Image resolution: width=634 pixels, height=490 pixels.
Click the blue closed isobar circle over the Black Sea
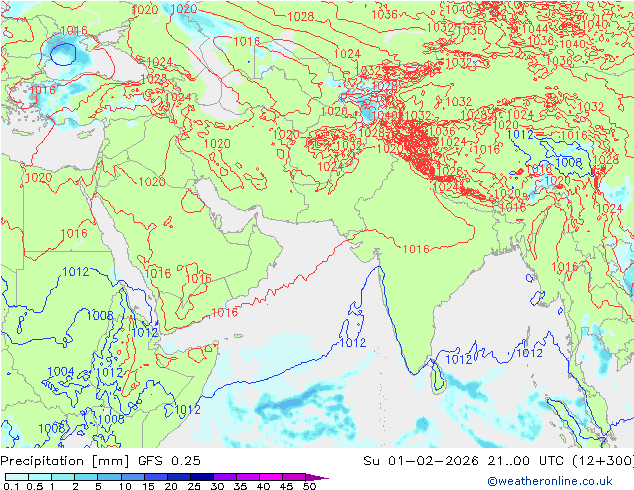tap(63, 54)
